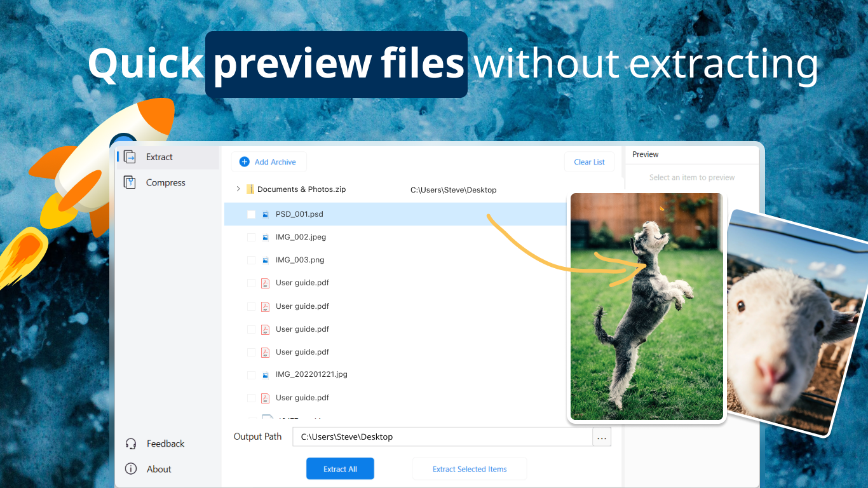The image size is (868, 488).
Task: Click the image icon beside IMG_003.png
Action: (x=264, y=260)
